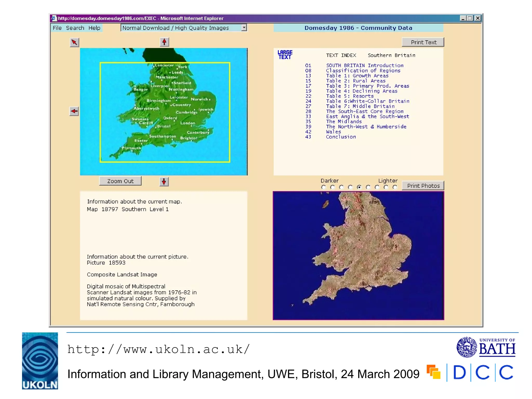The width and height of the screenshot is (532, 399).
Task: Pan map south with down arrow
Action: click(x=164, y=182)
